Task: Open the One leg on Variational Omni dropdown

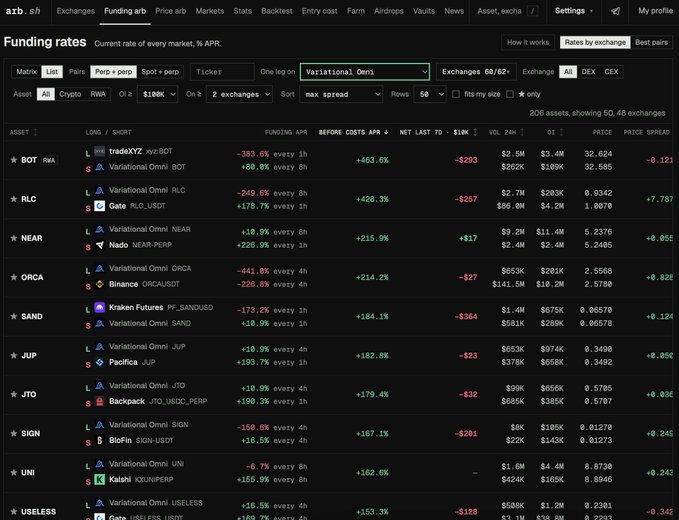Action: coord(365,72)
